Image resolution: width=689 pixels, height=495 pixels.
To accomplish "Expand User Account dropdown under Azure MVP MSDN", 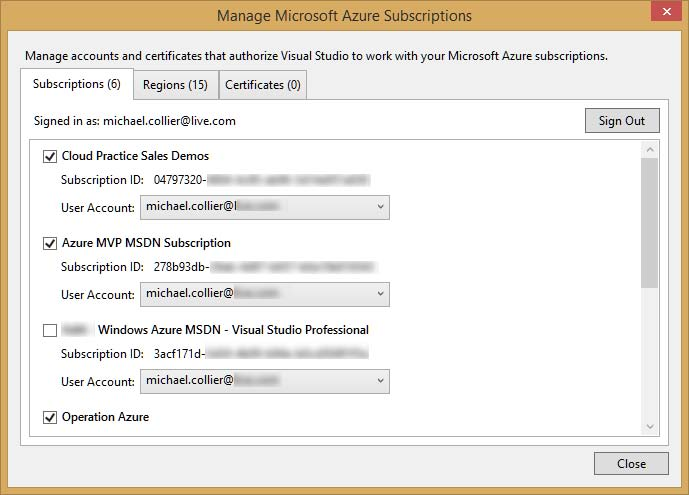I will click(264, 294).
